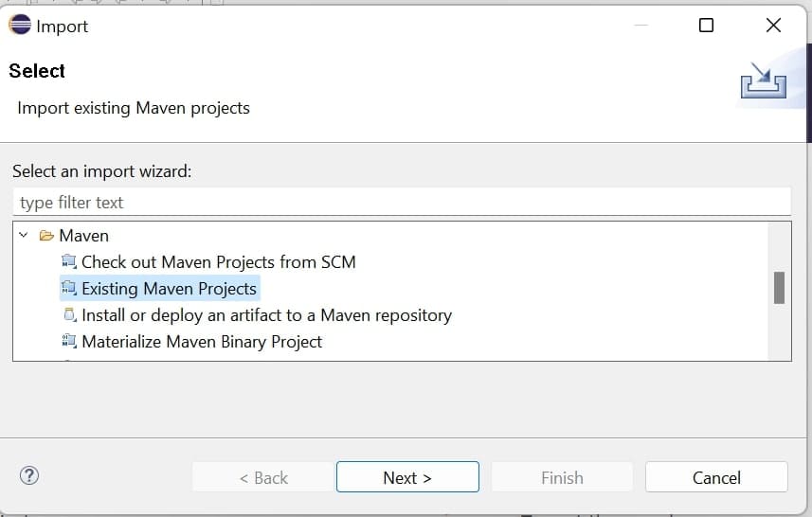812x517 pixels.
Task: Select Check out Maven Projects from SCM
Action: [x=218, y=262]
